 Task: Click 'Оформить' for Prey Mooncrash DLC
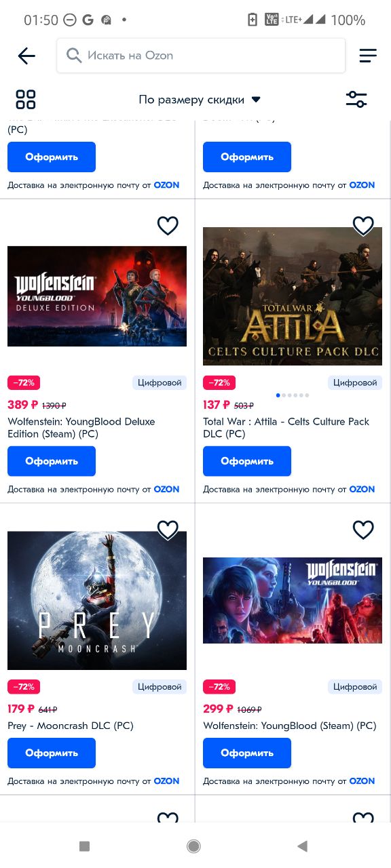pos(52,753)
